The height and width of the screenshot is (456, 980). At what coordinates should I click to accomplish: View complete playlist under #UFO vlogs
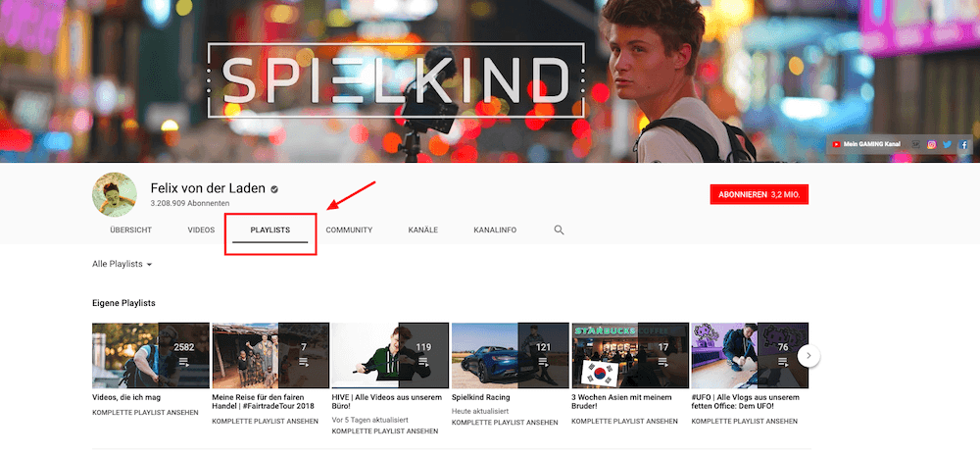click(x=745, y=422)
